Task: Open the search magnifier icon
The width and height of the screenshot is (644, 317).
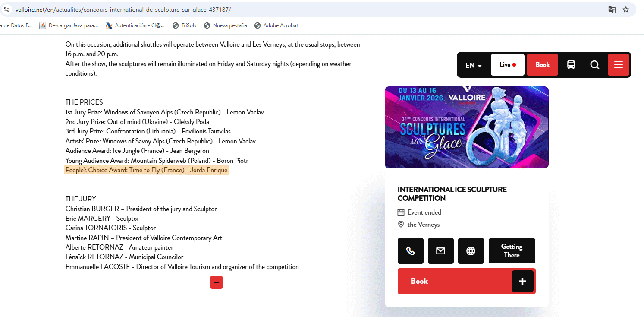Action: coord(595,65)
